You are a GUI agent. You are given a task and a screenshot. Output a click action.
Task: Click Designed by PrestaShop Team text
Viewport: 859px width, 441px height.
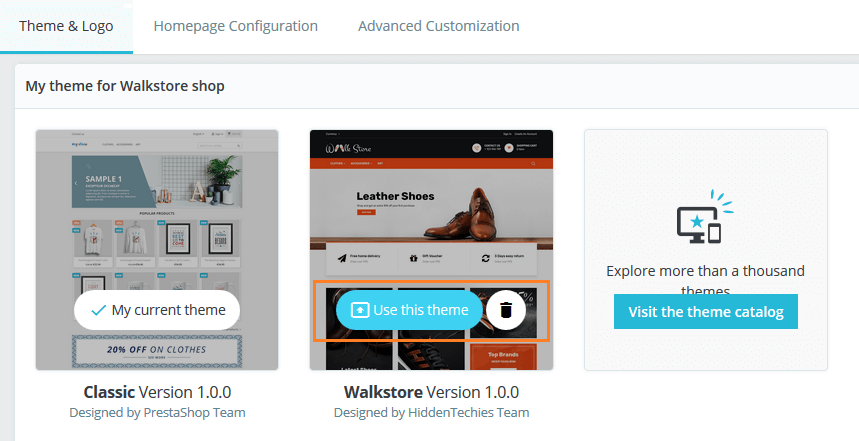(x=157, y=413)
